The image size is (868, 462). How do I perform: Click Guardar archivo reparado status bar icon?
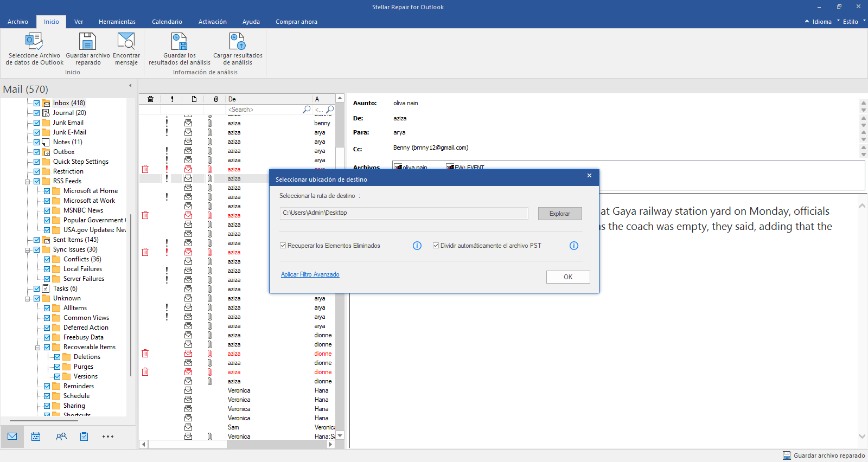coord(787,455)
